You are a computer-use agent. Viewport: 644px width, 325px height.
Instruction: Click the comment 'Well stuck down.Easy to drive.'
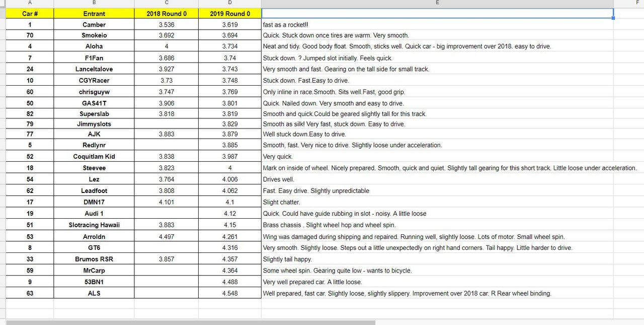point(305,134)
